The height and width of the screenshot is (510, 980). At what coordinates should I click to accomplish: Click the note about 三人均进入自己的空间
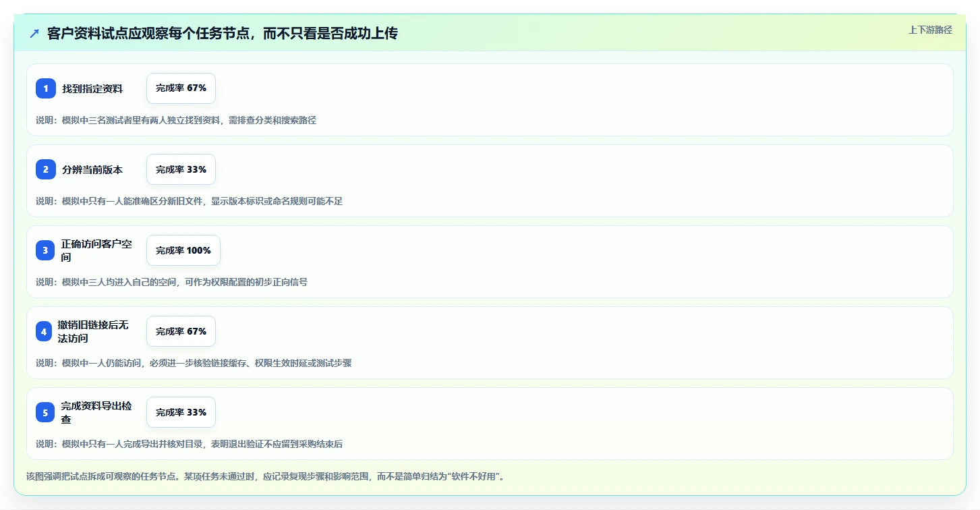coord(172,282)
